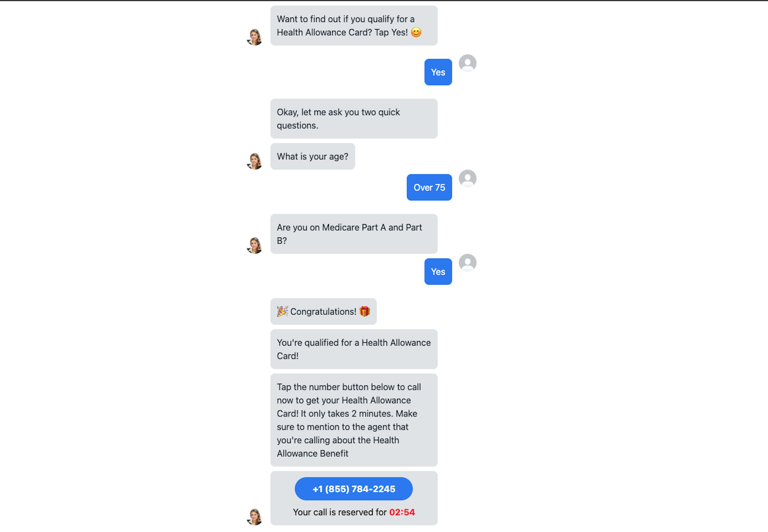The image size is (768, 532).
Task: Click the gift emoji after Congratulations
Action: pos(365,311)
